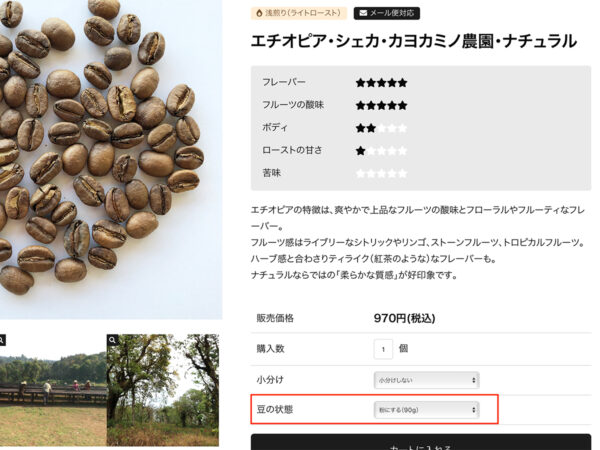Click the メール便対応 badge
Image resolution: width=600 pixels, height=450 pixels.
click(x=386, y=13)
